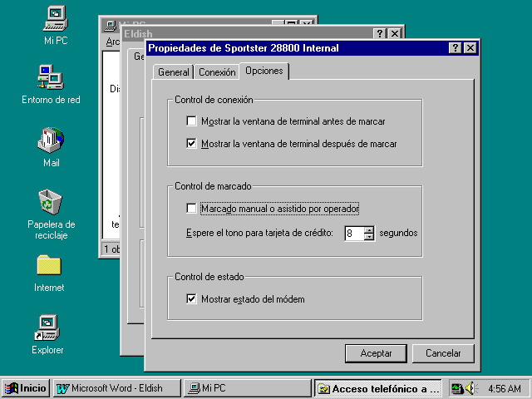Click the Eldish dialog help question-mark button

pyautogui.click(x=380, y=33)
